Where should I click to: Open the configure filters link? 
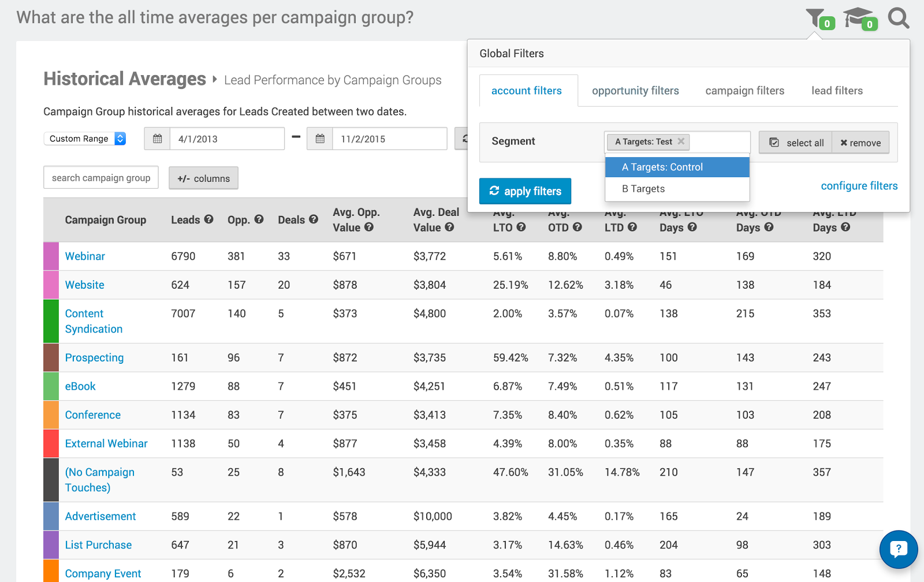point(859,186)
